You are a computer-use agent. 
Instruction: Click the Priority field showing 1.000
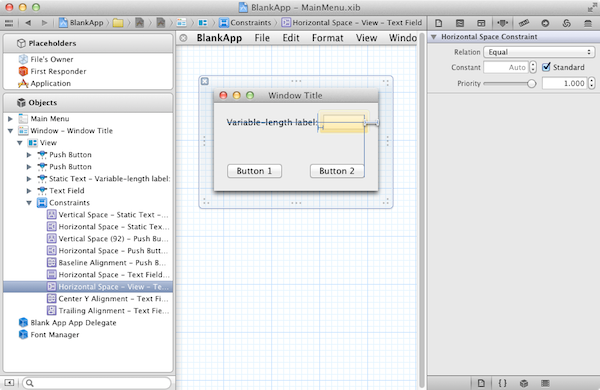pyautogui.click(x=564, y=83)
